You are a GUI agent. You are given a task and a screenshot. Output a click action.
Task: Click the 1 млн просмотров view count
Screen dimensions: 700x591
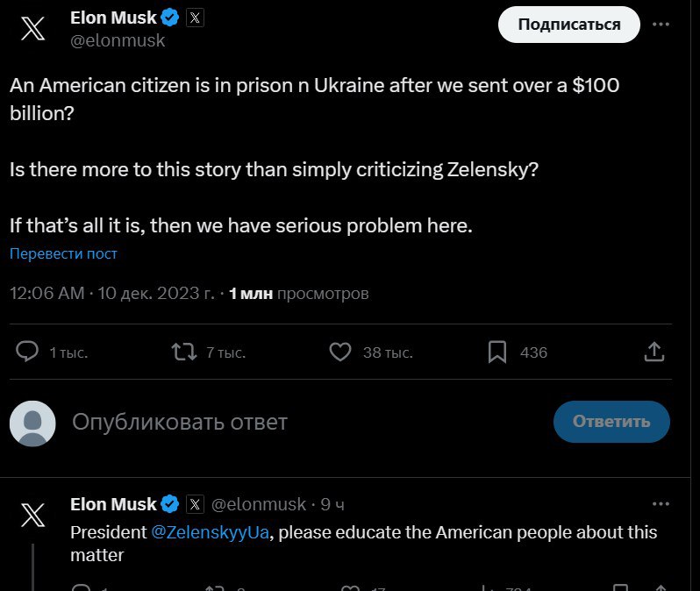[298, 293]
